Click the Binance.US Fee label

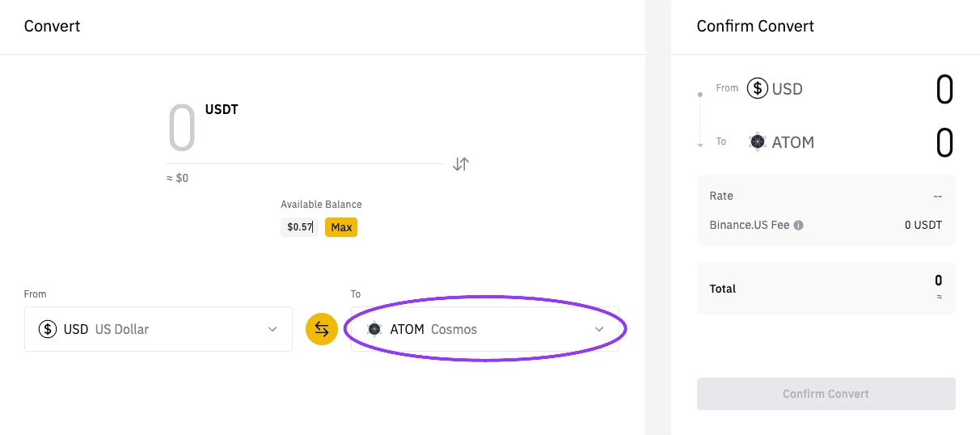point(749,225)
